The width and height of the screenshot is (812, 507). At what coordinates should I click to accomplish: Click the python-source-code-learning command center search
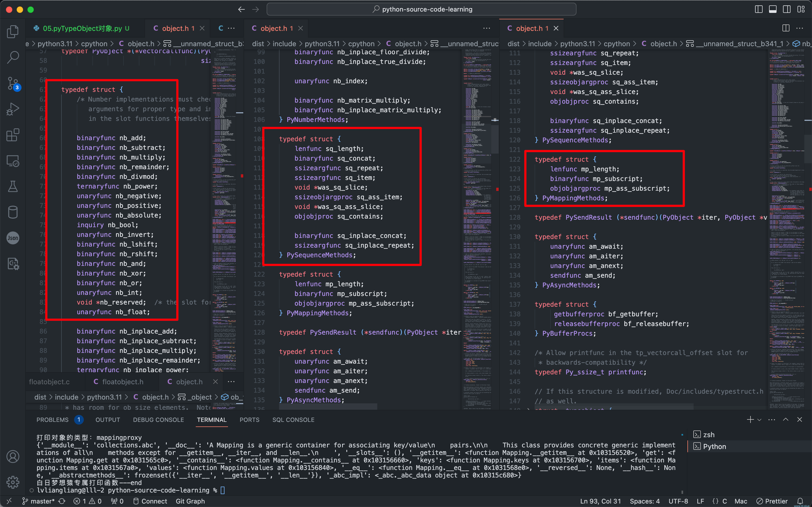pos(421,9)
